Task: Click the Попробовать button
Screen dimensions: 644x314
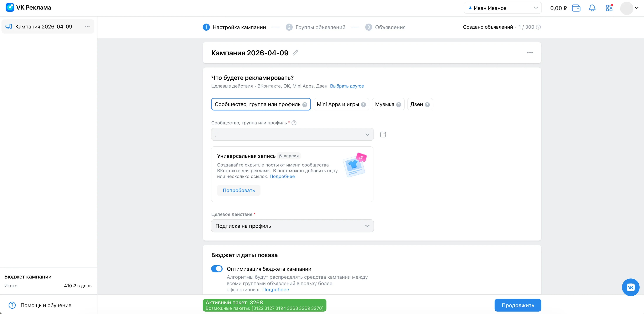Action: coord(239,190)
